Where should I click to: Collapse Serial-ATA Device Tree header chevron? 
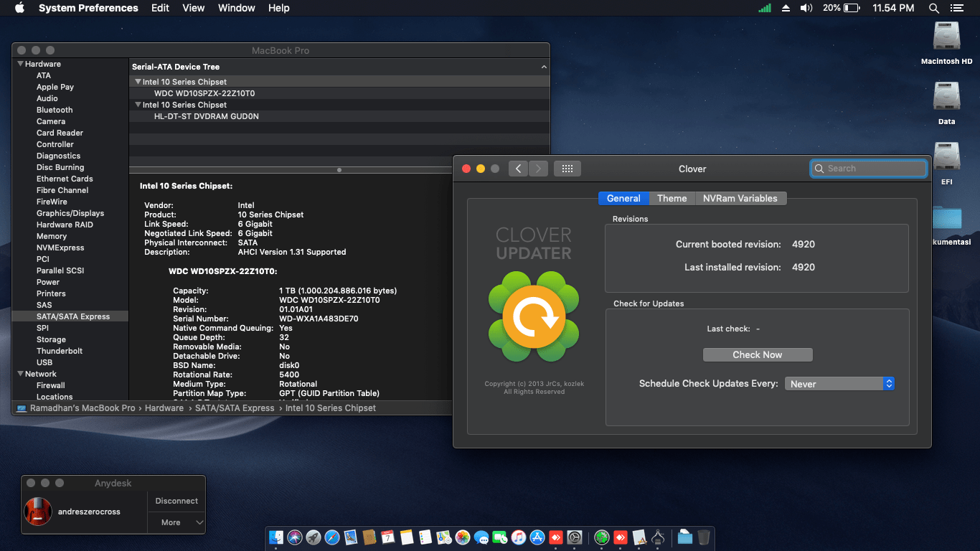(x=544, y=67)
